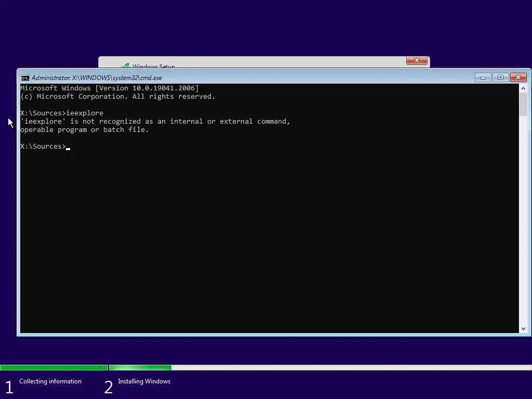Close the Windows Setup window behind
532x399 pixels.
pyautogui.click(x=417, y=60)
